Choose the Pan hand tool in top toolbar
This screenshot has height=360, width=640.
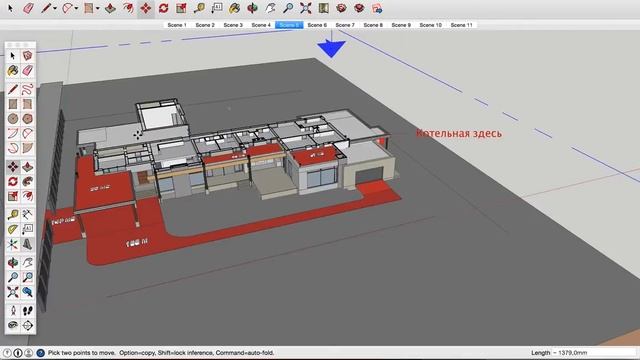point(270,8)
